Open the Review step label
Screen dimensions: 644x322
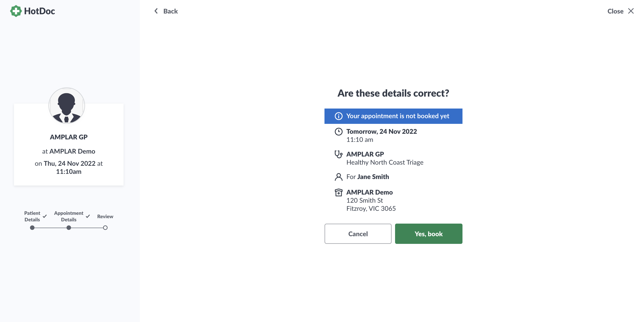coord(105,216)
